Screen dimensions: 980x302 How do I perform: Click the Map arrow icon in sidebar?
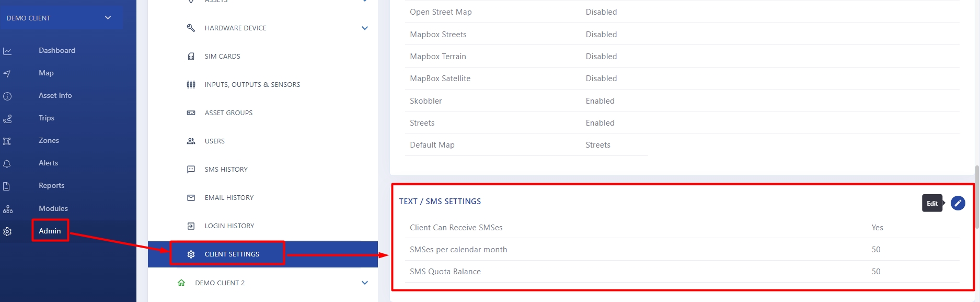[x=7, y=74]
